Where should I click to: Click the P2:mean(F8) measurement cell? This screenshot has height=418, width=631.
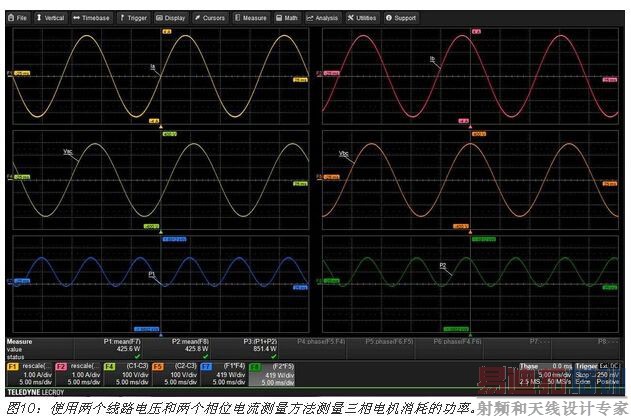(x=176, y=349)
